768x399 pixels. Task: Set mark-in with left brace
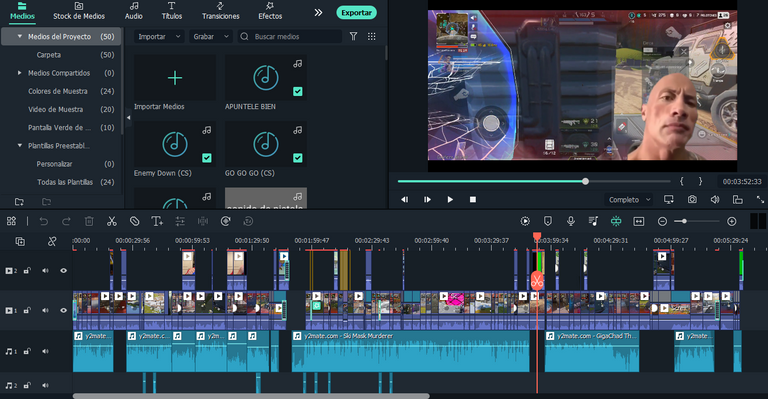(x=682, y=181)
